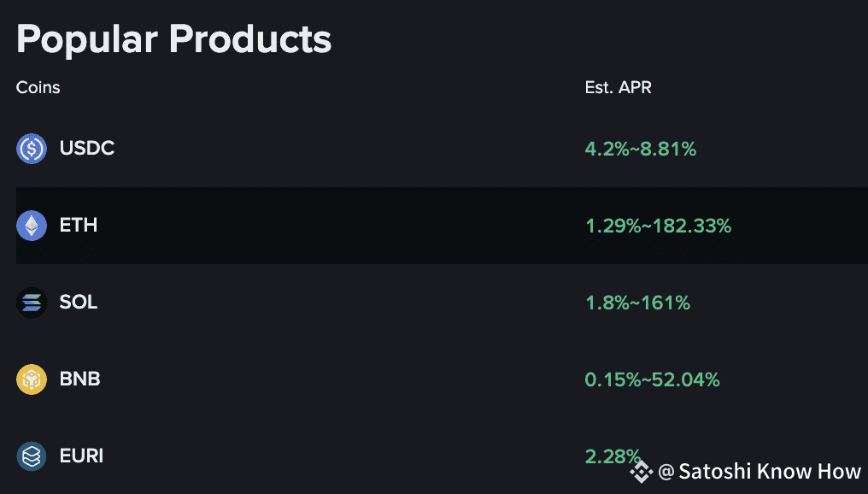Click the BNB APR 0.15%~52.04% value
Screen dimensions: 868x494
point(652,379)
